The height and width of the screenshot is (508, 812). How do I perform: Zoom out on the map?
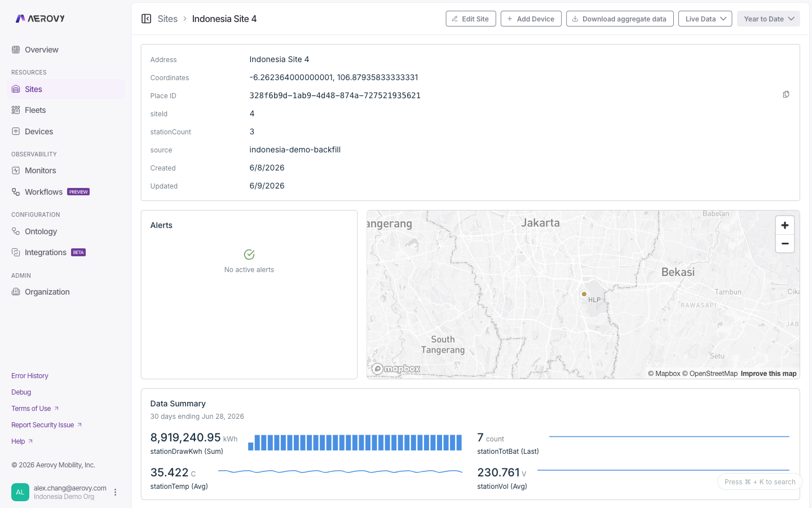(x=785, y=243)
